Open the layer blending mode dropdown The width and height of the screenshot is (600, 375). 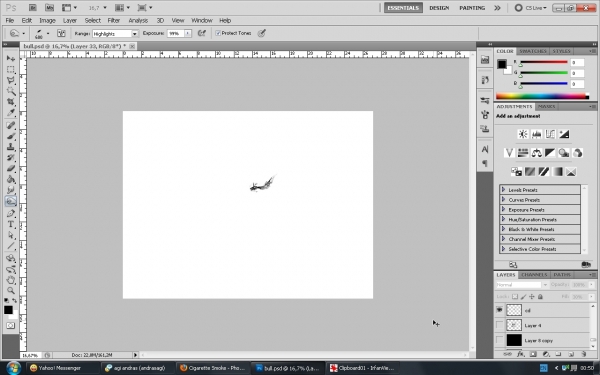[522, 285]
